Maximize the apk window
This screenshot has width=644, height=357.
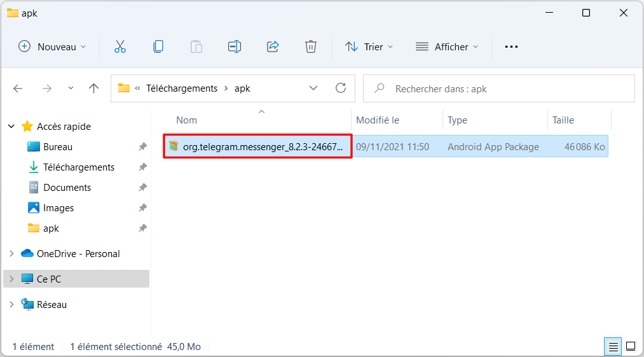(586, 13)
